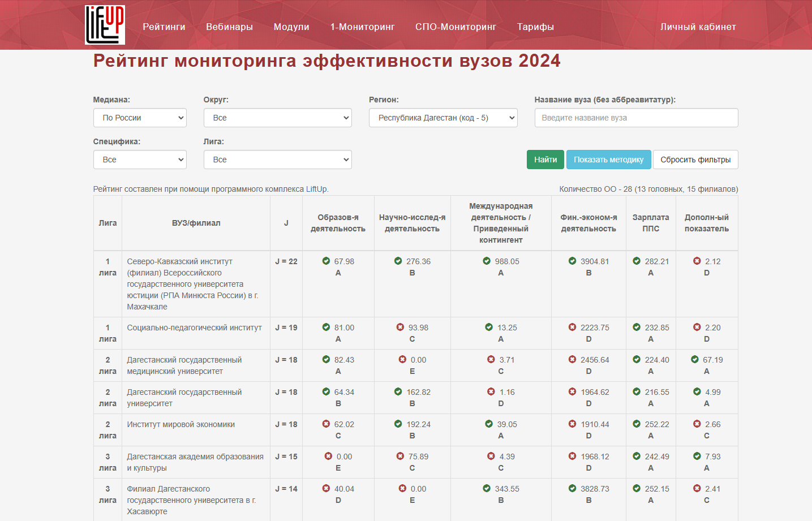This screenshot has height=521, width=812.
Task: Open the Округ dropdown
Action: tap(277, 118)
